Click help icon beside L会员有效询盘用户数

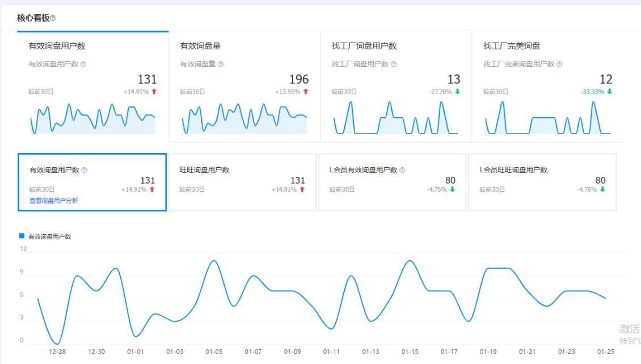(402, 170)
